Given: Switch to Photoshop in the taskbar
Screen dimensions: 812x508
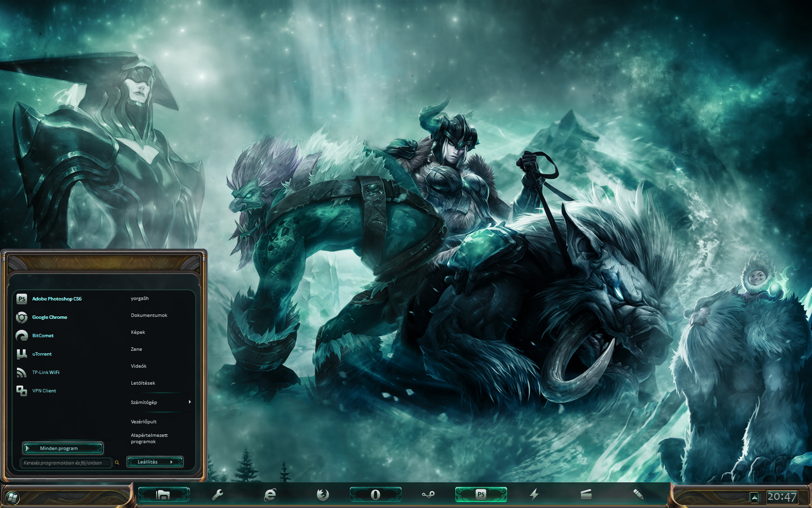Looking at the screenshot, I should click(x=481, y=494).
